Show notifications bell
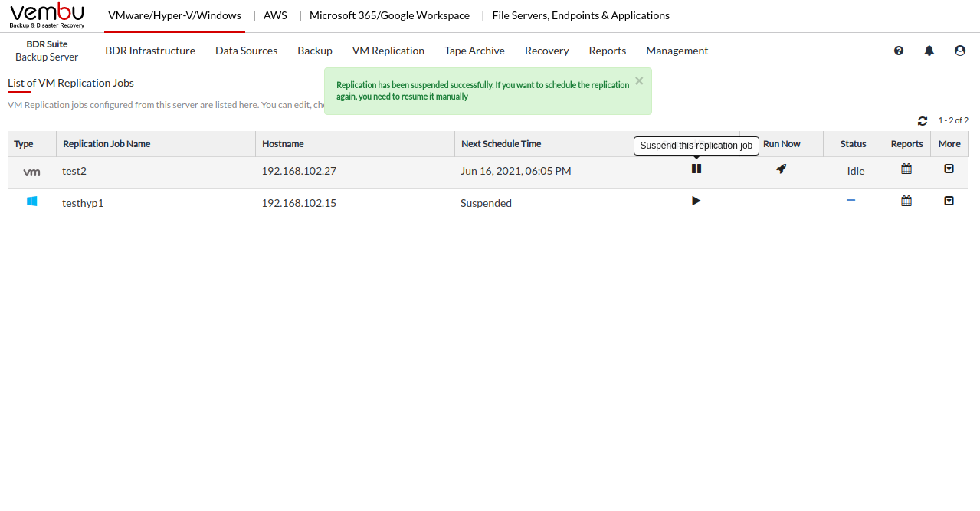The image size is (980, 511). (x=929, y=51)
